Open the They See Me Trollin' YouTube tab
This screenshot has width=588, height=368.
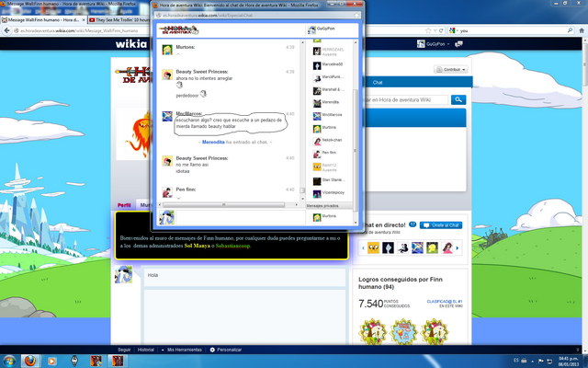[119, 20]
